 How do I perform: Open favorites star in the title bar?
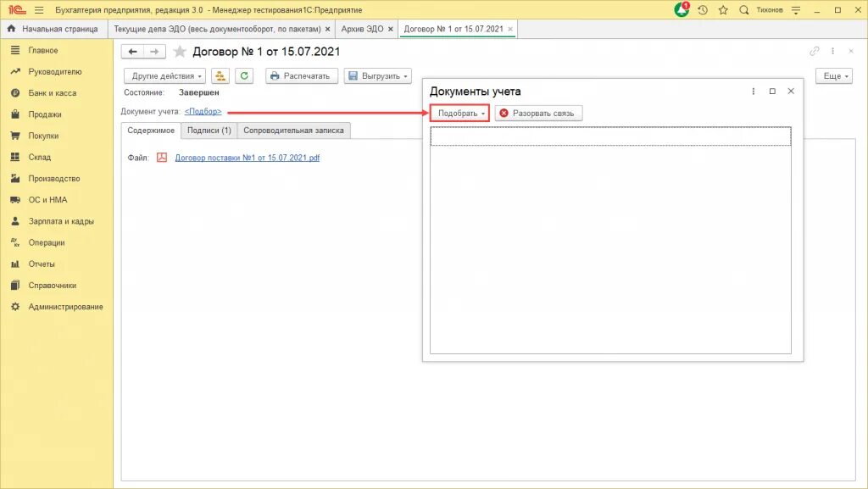[723, 10]
